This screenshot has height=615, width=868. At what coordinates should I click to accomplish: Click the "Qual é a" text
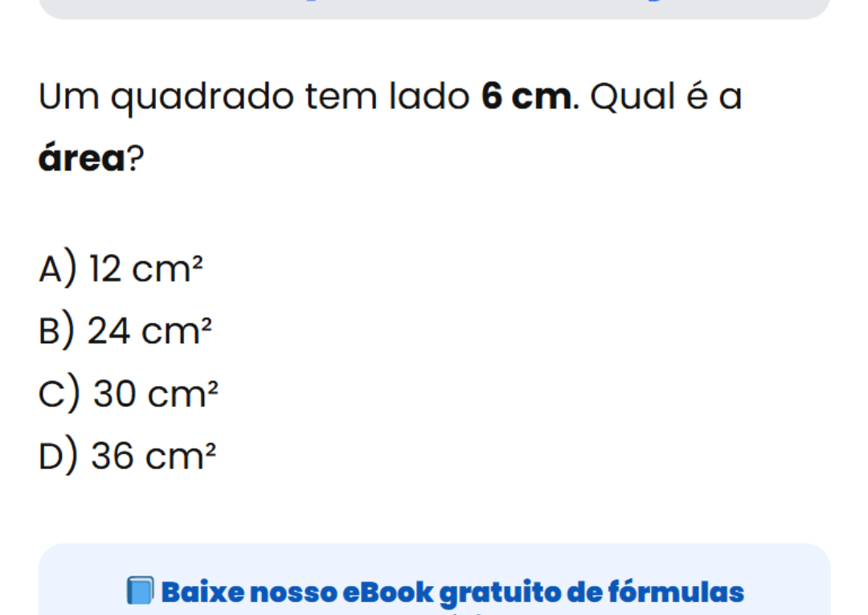point(665,98)
